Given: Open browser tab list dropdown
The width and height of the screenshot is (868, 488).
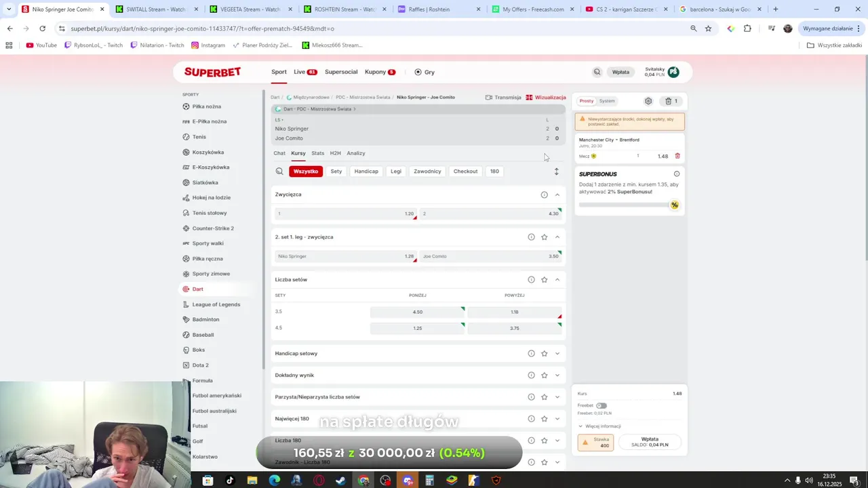Looking at the screenshot, I should 8,9.
